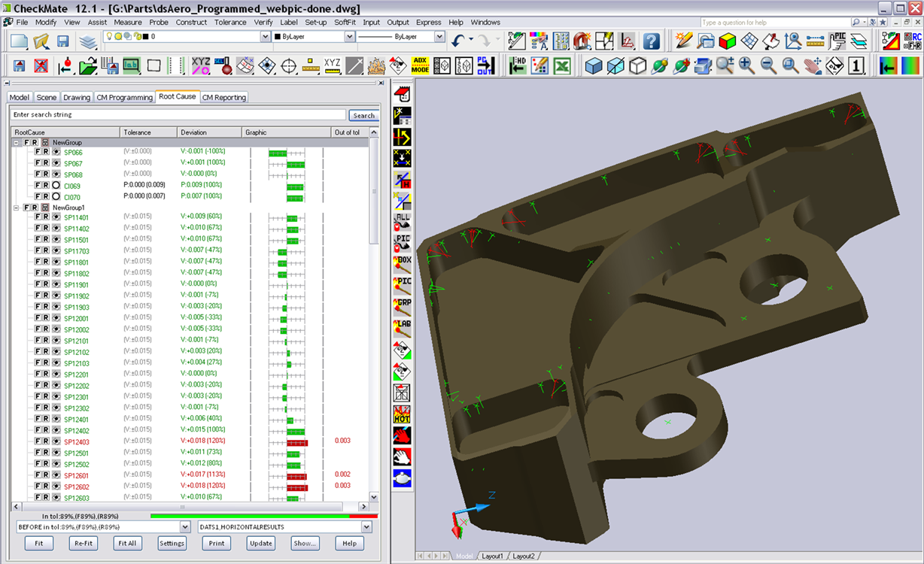Click the GRP icon in vertical toolbar

pos(402,307)
